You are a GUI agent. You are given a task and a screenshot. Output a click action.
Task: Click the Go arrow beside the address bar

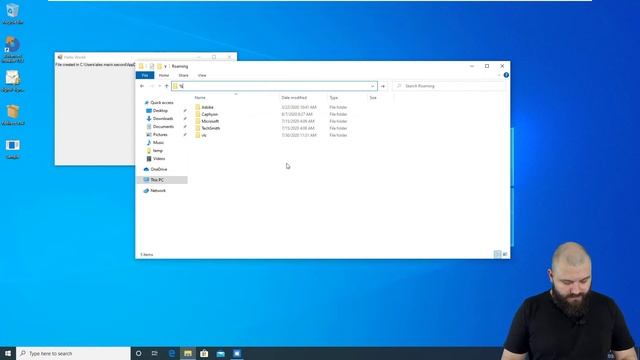pos(383,86)
